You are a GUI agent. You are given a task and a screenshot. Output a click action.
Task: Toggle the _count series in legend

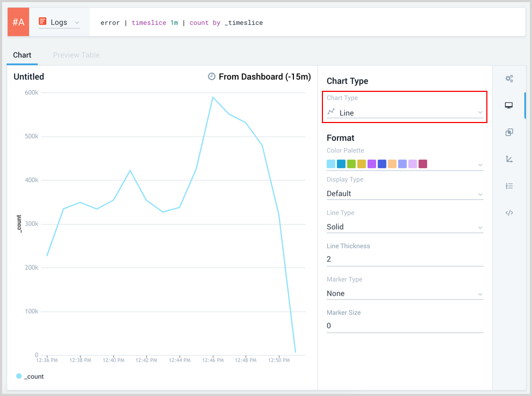pyautogui.click(x=30, y=377)
